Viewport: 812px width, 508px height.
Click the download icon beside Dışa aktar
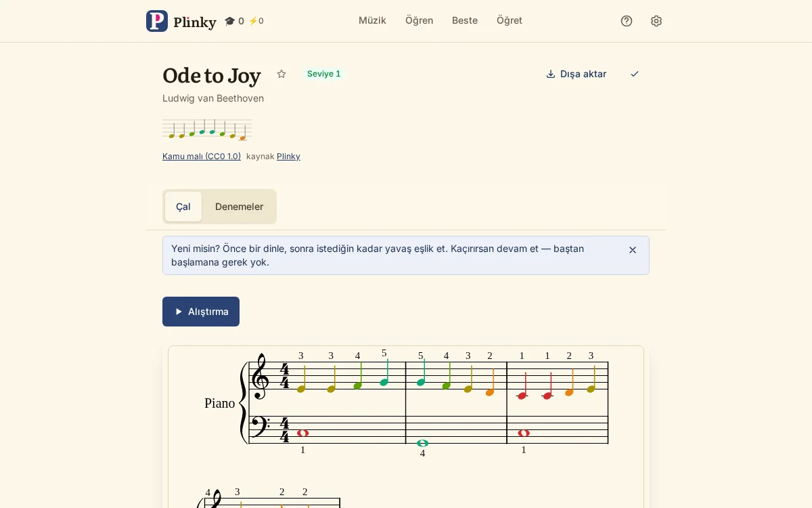pos(551,74)
